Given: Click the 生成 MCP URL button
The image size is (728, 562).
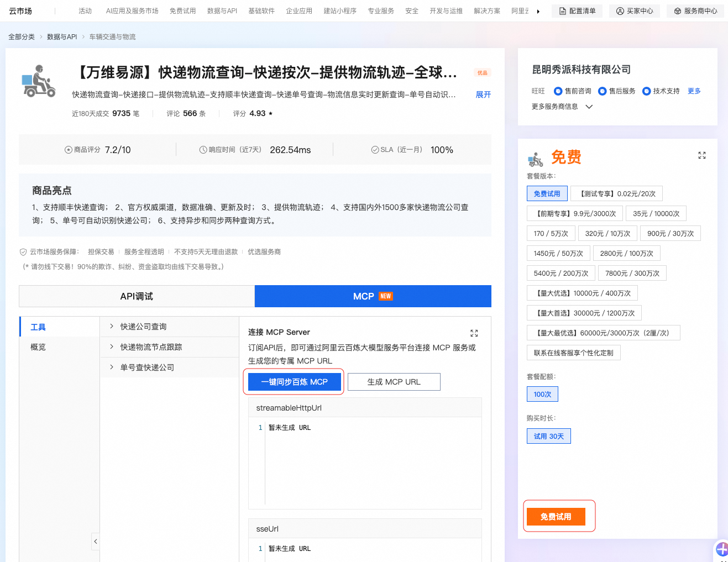Looking at the screenshot, I should pyautogui.click(x=394, y=382).
